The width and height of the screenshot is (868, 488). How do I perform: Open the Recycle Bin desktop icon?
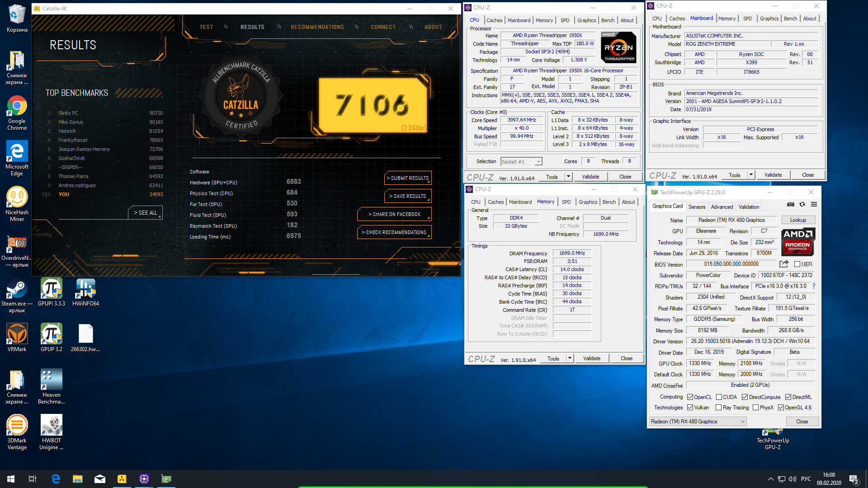click(17, 18)
